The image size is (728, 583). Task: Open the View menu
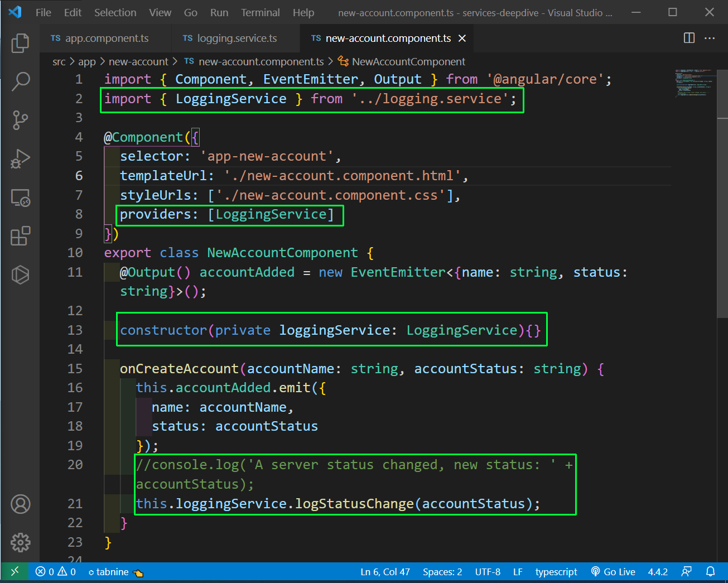coord(160,12)
